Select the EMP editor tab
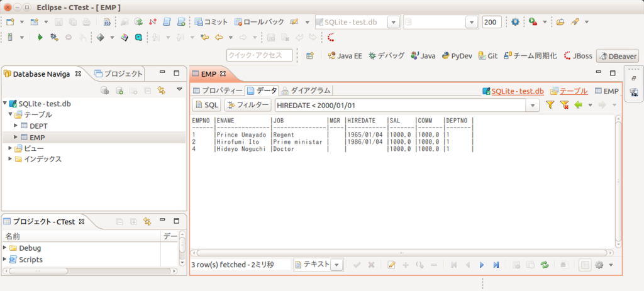644x291 pixels. tap(209, 74)
